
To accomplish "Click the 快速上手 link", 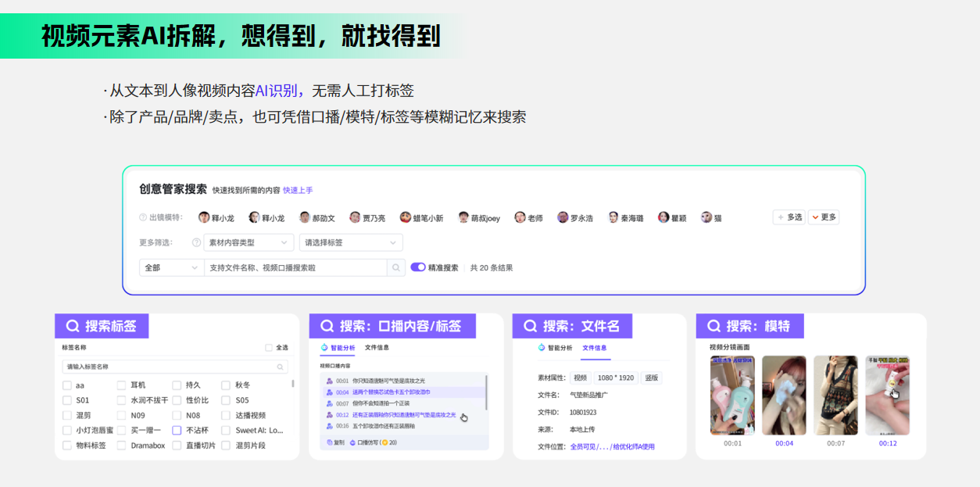I will click(x=298, y=190).
